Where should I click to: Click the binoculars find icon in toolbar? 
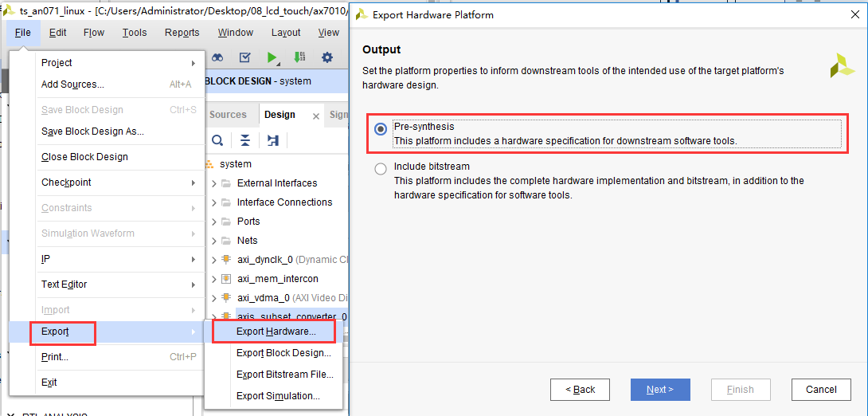tap(217, 57)
